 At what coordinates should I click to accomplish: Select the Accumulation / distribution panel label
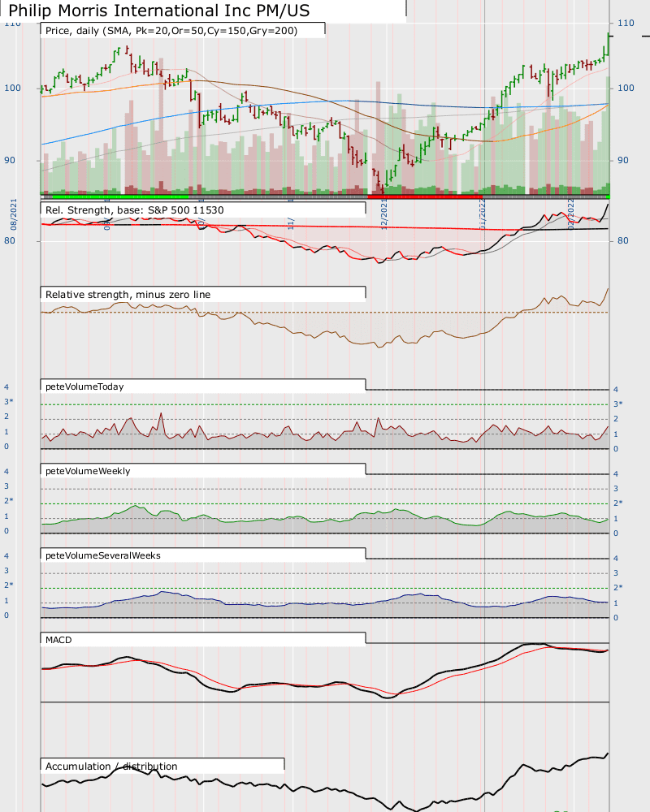point(111,766)
